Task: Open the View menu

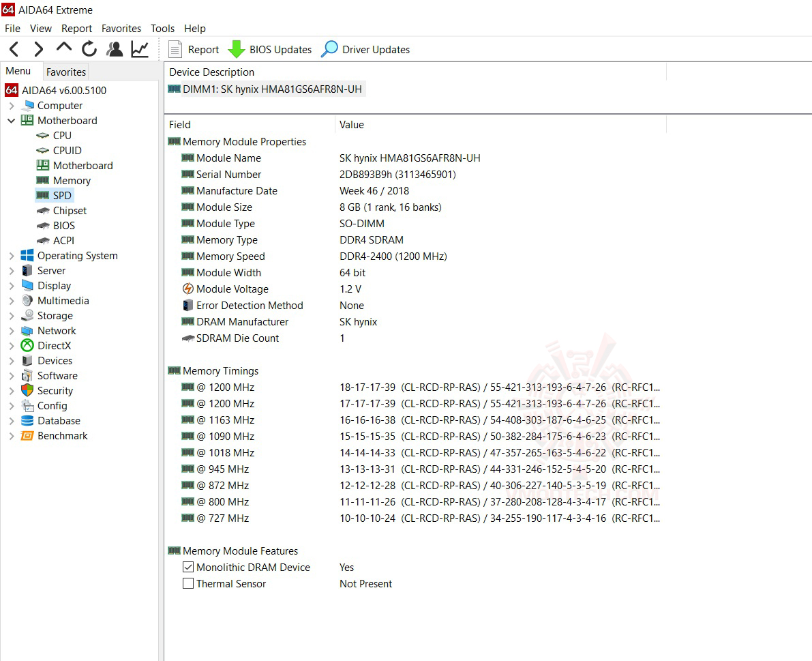Action: [40, 29]
